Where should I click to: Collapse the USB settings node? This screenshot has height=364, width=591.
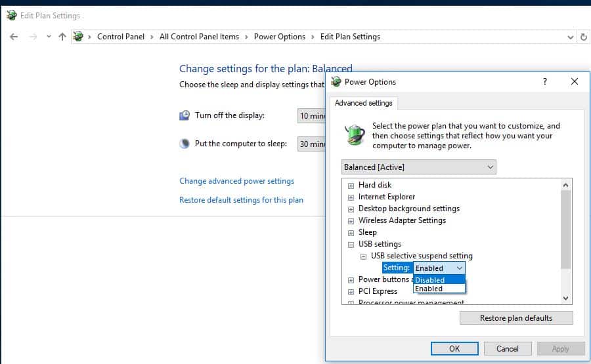coord(351,245)
